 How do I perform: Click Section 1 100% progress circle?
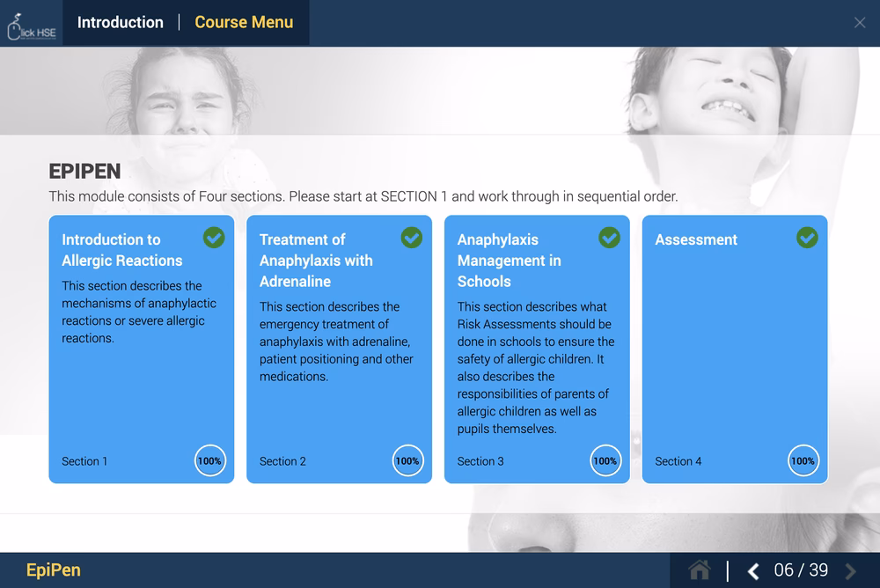point(209,460)
